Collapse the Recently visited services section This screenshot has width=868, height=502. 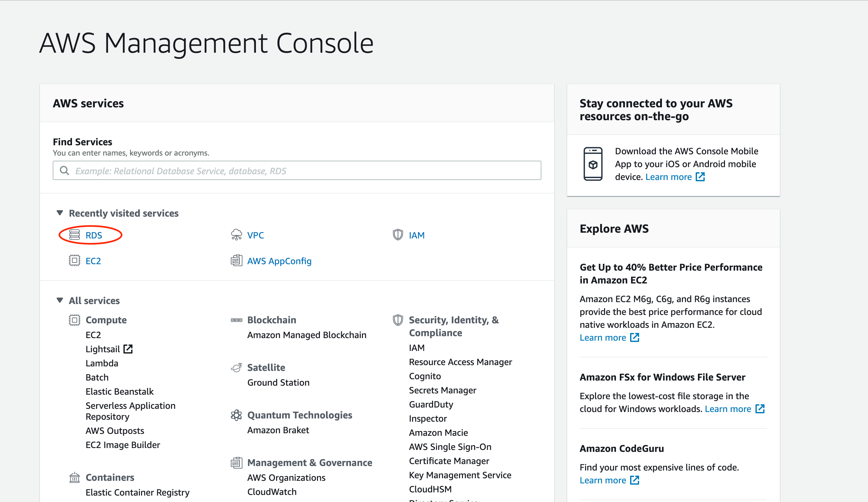click(59, 213)
